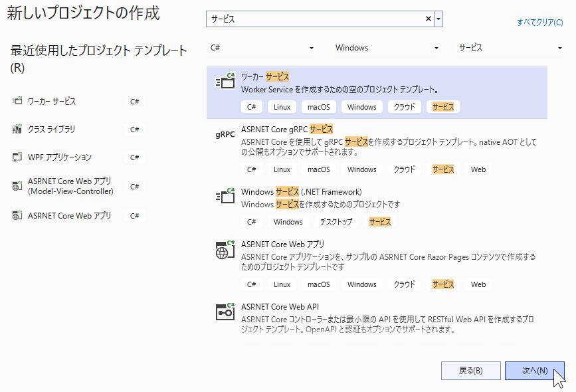Click the WPF アプリケーション icon in recent templates

point(17,157)
